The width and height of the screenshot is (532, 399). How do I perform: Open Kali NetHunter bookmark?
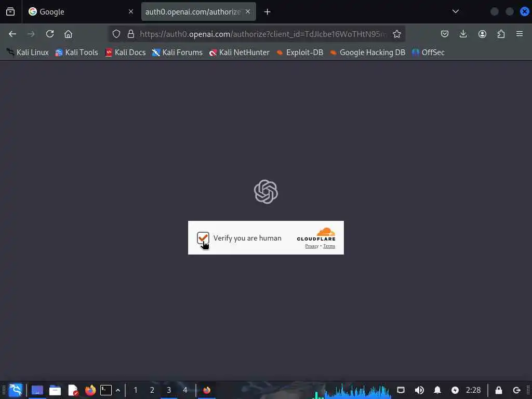click(x=239, y=52)
